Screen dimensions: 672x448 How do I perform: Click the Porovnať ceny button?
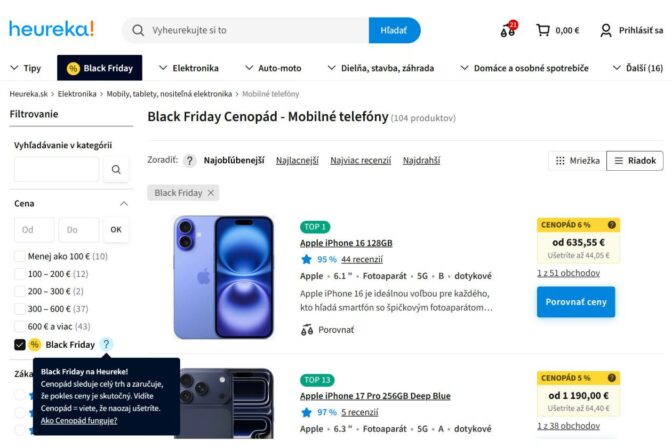pyautogui.click(x=575, y=301)
